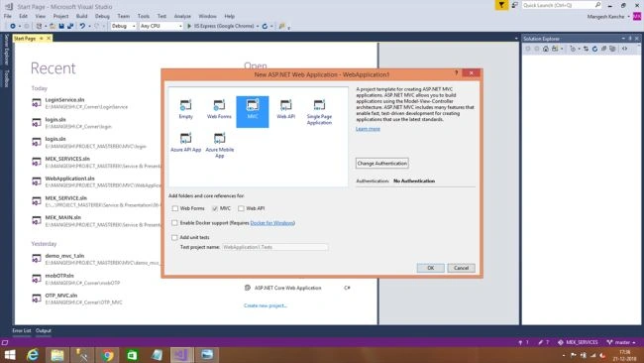Open the File menu
The height and width of the screenshot is (363, 644).
(x=8, y=16)
